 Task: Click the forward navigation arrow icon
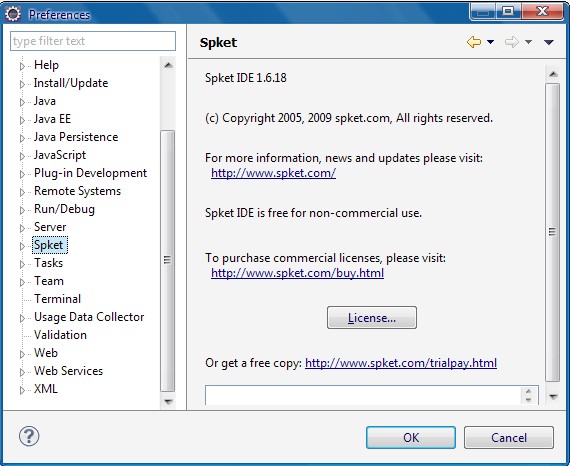(512, 42)
